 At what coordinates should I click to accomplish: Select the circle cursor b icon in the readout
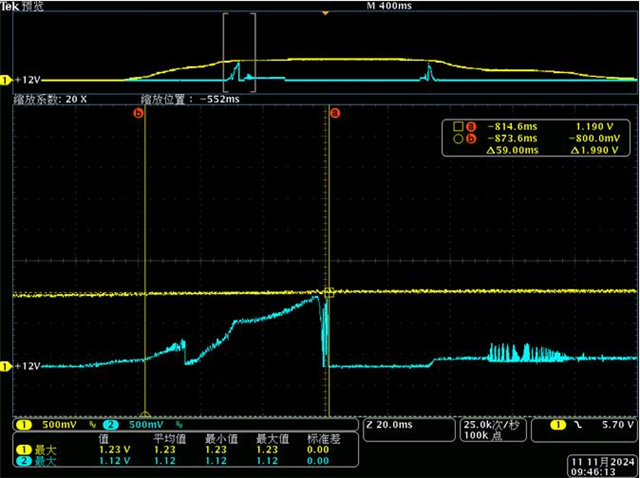point(458,139)
